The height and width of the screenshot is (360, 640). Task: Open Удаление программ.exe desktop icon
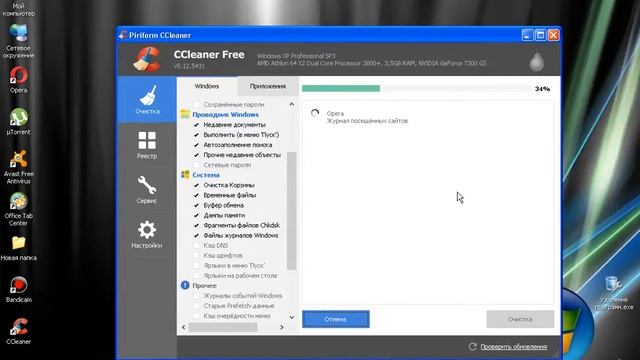[613, 293]
